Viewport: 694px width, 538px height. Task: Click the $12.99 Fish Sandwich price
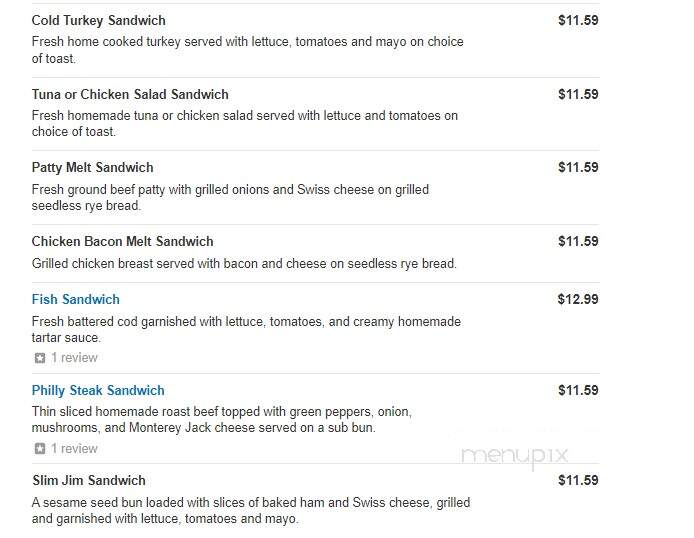[x=578, y=299]
